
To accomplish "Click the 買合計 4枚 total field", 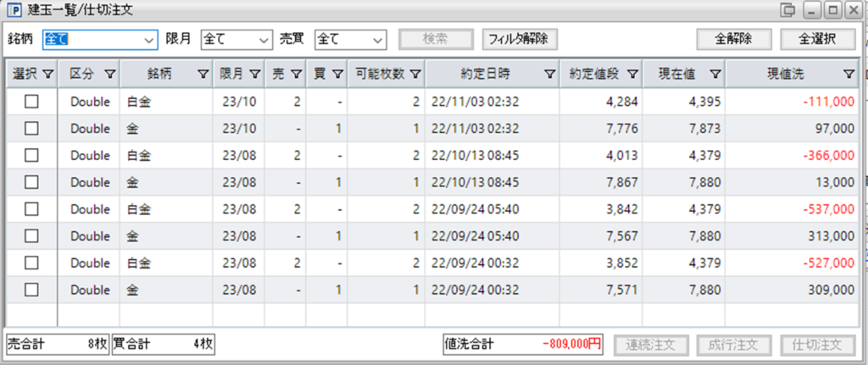I will (x=164, y=345).
